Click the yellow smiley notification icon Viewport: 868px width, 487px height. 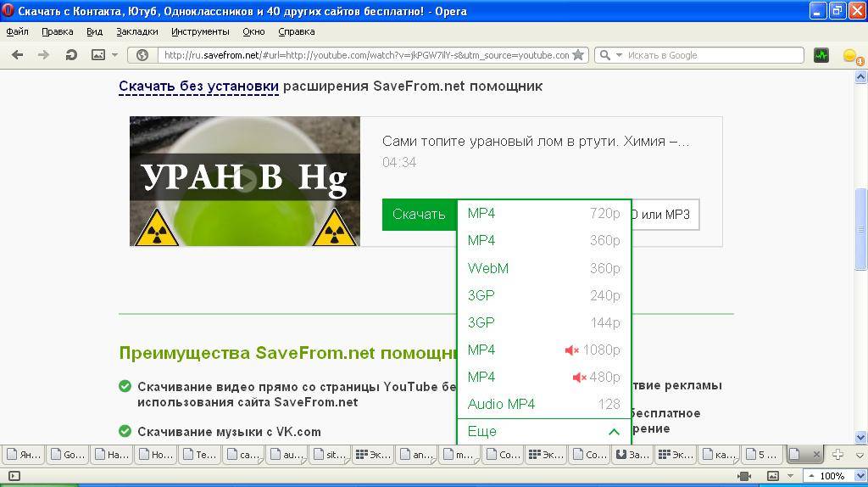click(851, 55)
